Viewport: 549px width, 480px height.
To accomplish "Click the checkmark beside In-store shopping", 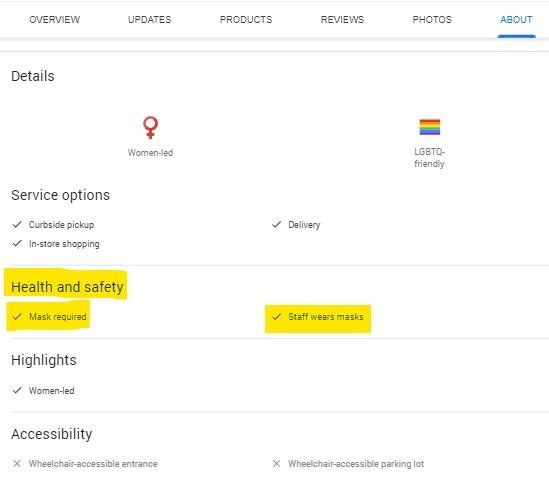I will (x=17, y=243).
